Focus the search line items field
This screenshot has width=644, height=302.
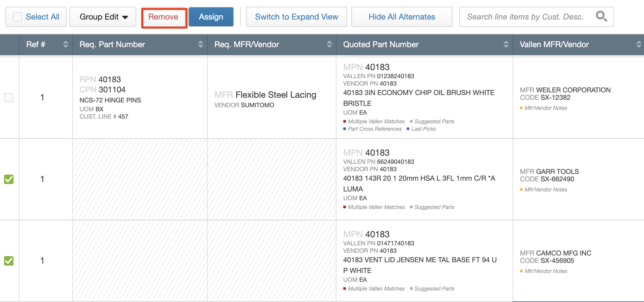pos(525,17)
